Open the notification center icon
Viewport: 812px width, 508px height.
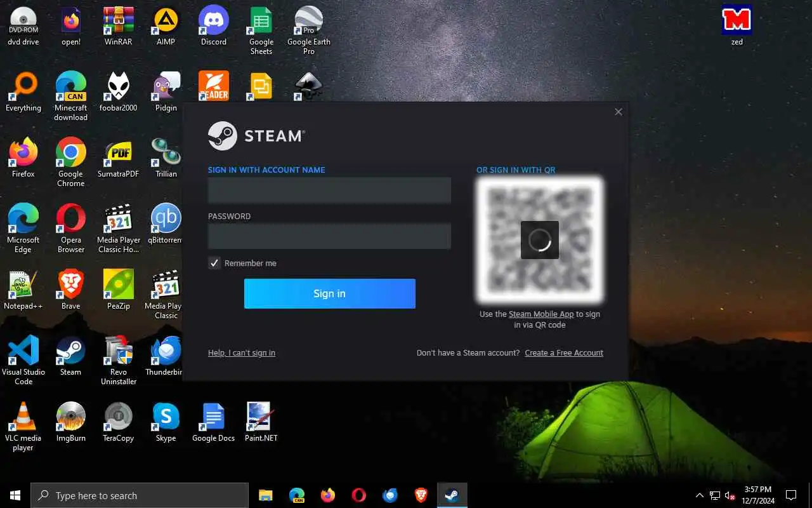tap(791, 495)
